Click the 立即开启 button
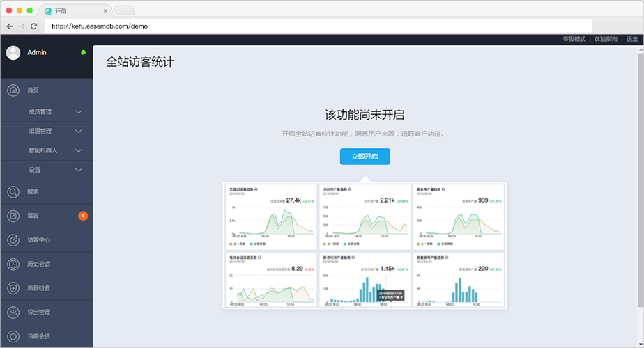This screenshot has height=348, width=644. [x=365, y=157]
